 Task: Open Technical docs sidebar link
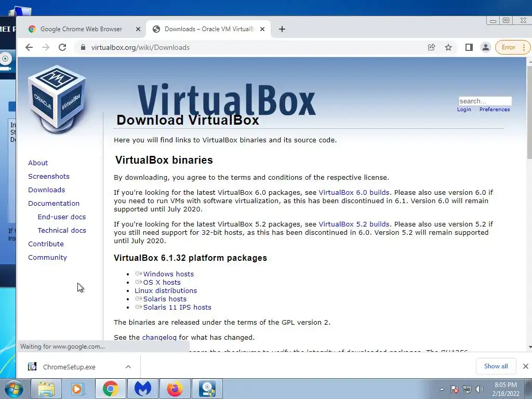(x=62, y=231)
